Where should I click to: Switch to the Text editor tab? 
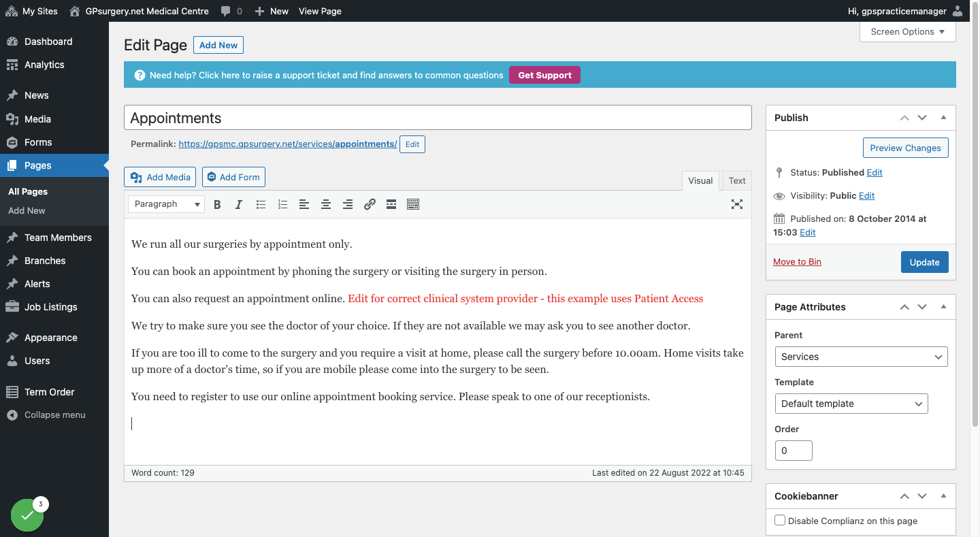(x=737, y=180)
